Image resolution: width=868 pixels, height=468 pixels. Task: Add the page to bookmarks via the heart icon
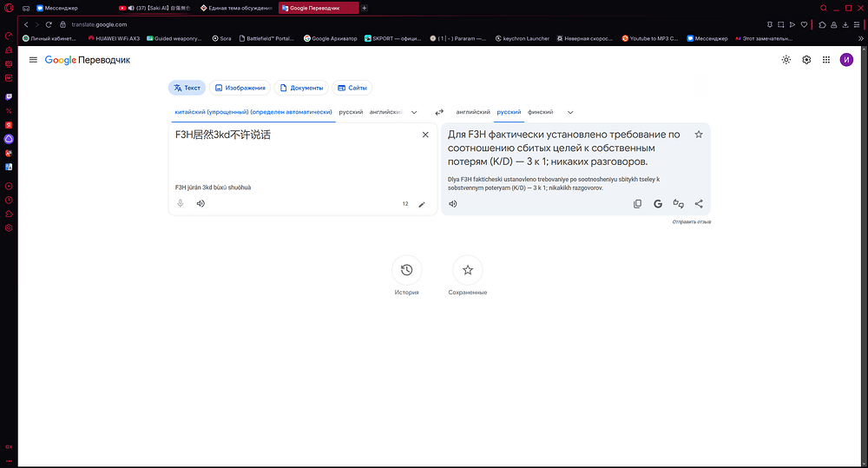pyautogui.click(x=804, y=24)
